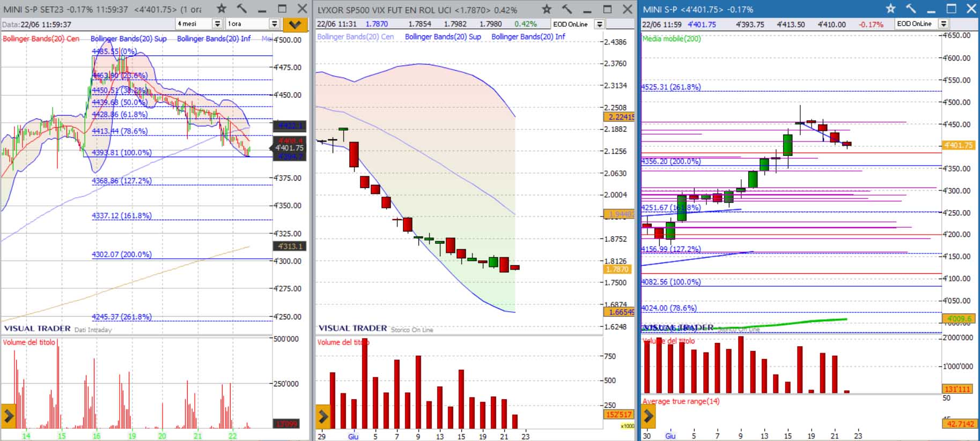Viewport: 980px width, 441px height.
Task: Click the 2.2241 orange tag on LYXOR axis
Action: [x=620, y=117]
